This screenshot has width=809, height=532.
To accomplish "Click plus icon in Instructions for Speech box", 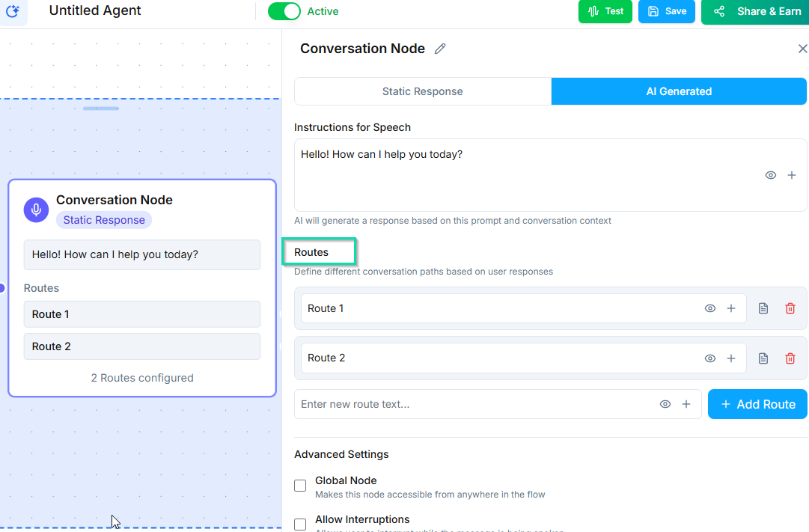I will (791, 175).
